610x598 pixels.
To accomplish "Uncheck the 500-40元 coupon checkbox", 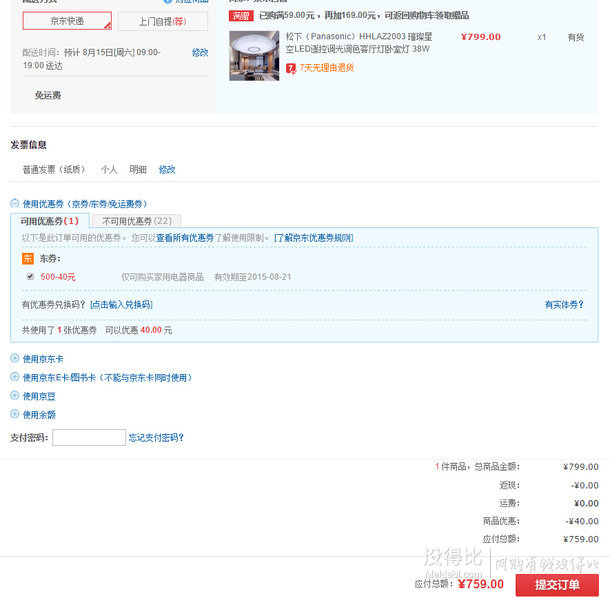I will click(30, 277).
